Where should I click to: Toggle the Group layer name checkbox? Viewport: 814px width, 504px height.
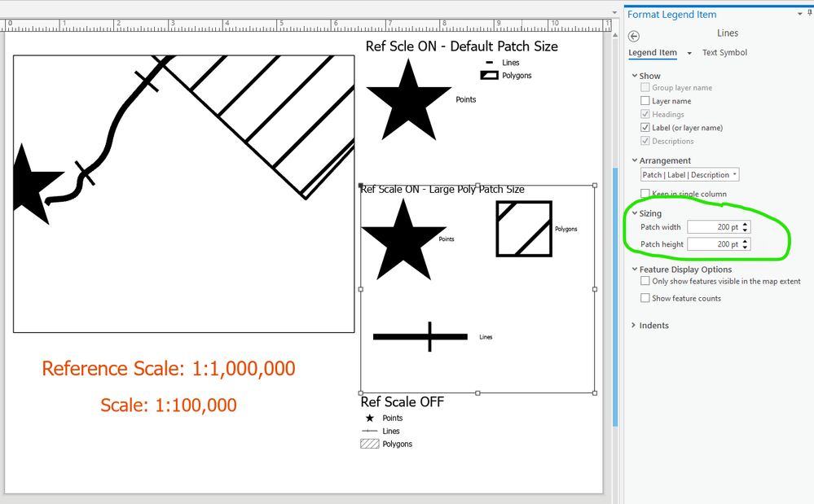coord(645,87)
